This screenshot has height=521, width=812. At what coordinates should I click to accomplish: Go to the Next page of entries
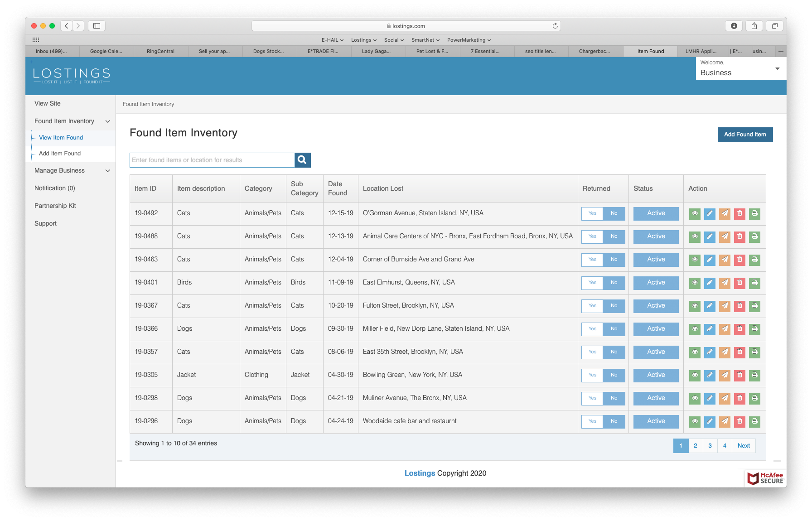point(744,446)
